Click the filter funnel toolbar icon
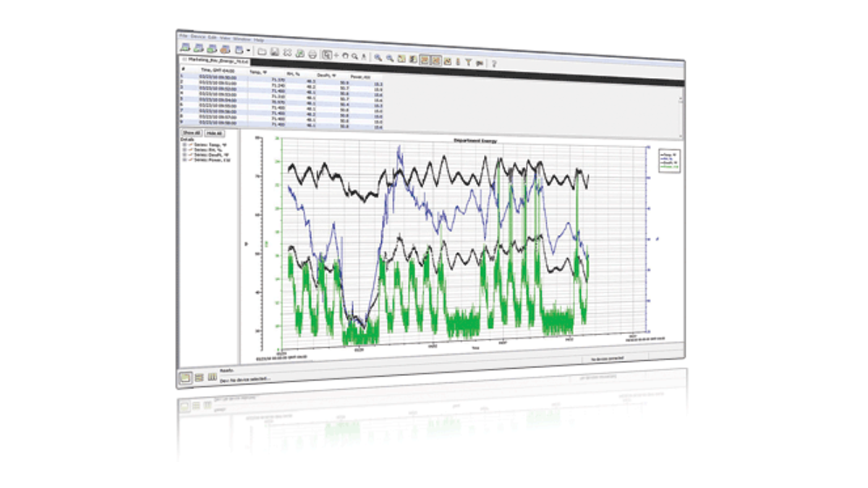Viewport: 868px width, 488px height. (469, 62)
